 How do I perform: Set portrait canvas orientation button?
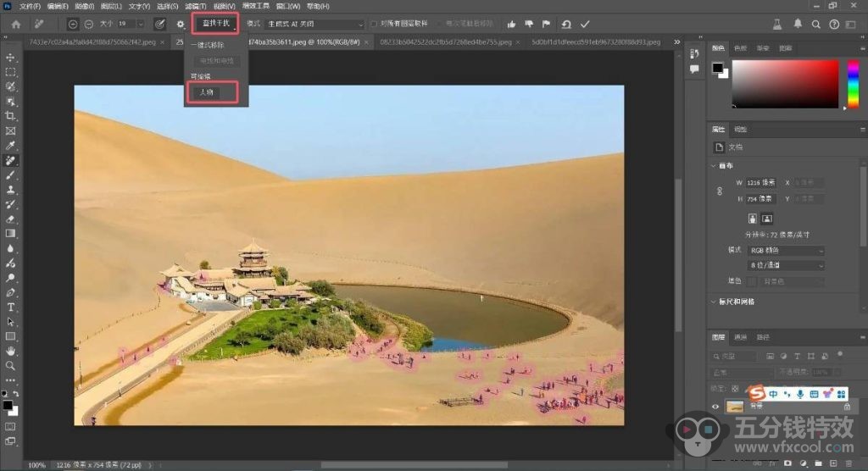click(753, 219)
